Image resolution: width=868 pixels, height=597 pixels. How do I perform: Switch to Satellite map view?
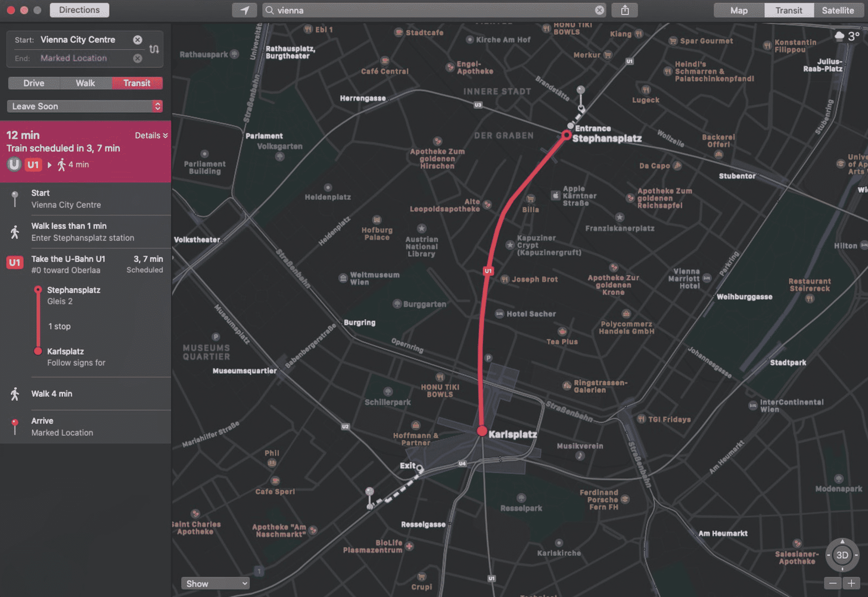[x=838, y=10]
